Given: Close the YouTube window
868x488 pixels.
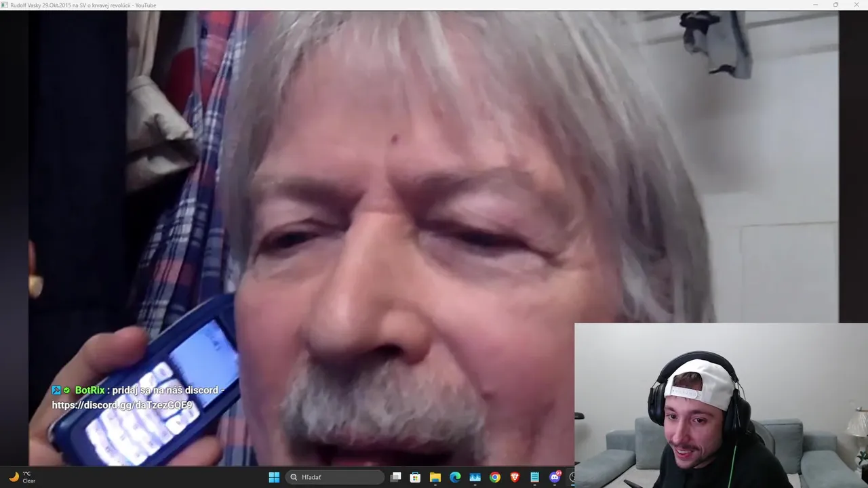Looking at the screenshot, I should 856,5.
